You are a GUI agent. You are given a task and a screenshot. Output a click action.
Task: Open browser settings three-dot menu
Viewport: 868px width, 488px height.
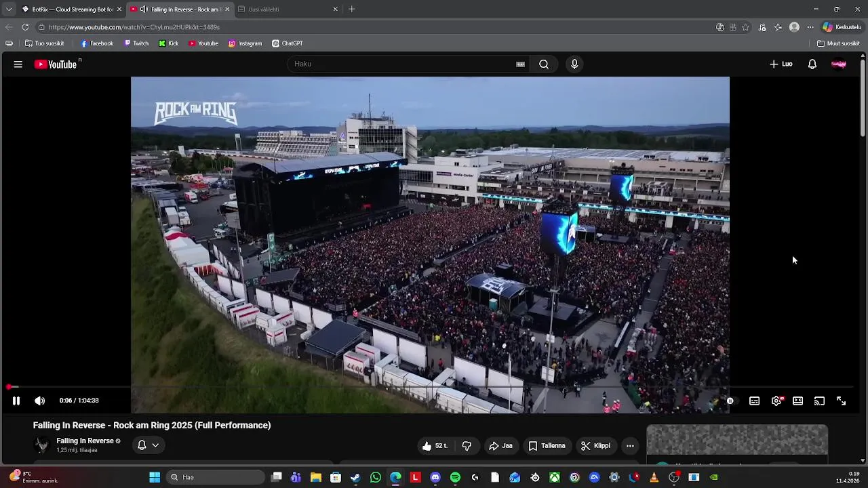[810, 27]
